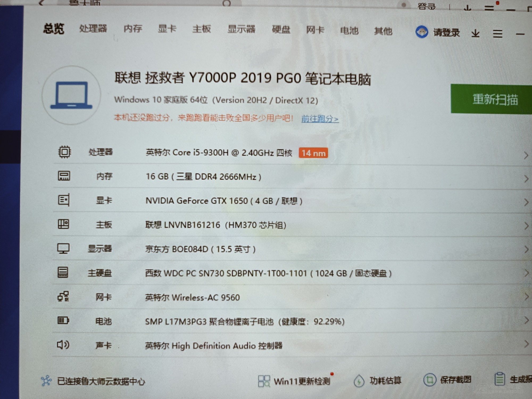Click the motherboard icon
This screenshot has width=532, height=399.
click(64, 224)
